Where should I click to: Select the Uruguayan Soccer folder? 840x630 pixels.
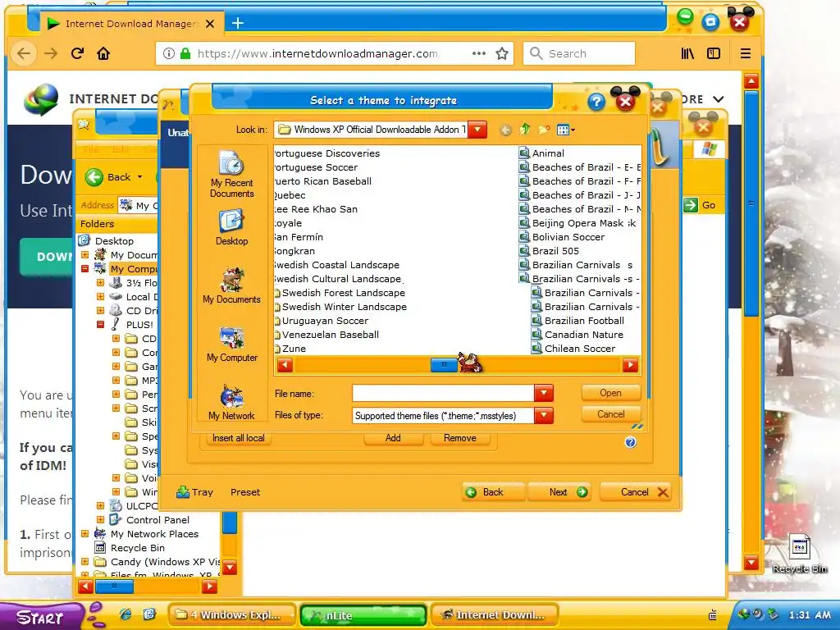click(322, 321)
